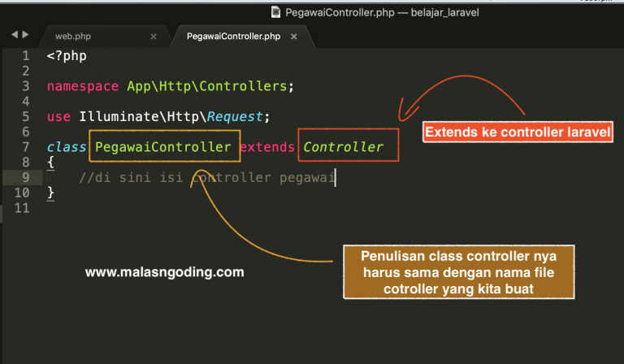Click the opening brace on line 8
The width and height of the screenshot is (624, 364).
50,162
